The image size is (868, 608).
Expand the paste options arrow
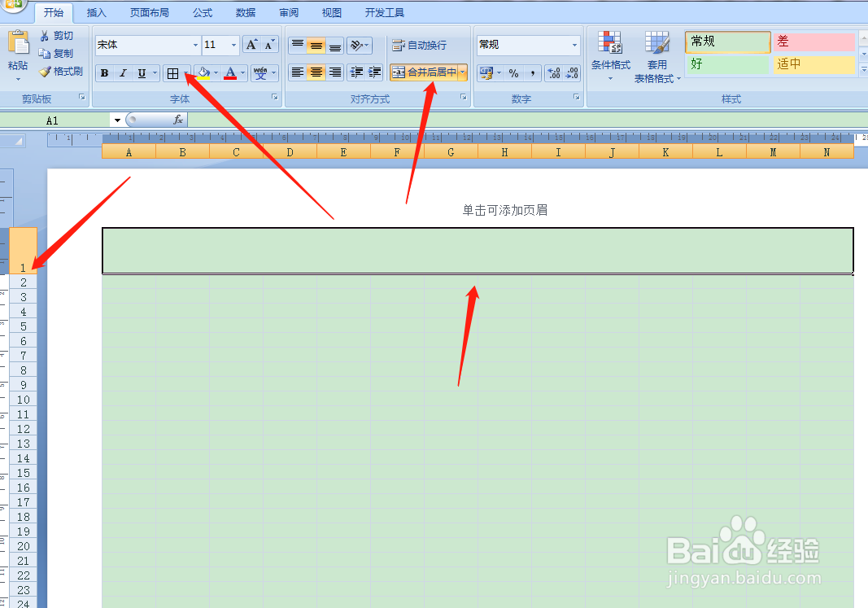click(18, 79)
